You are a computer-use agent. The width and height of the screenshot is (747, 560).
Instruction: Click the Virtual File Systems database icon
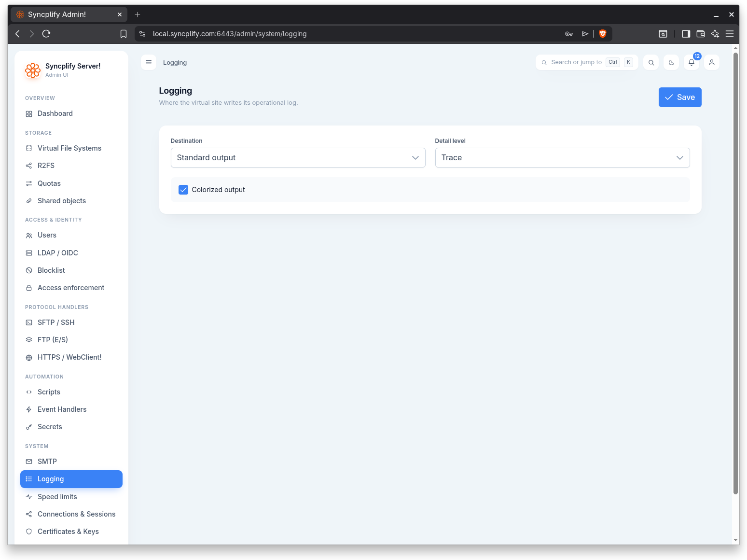(x=29, y=148)
